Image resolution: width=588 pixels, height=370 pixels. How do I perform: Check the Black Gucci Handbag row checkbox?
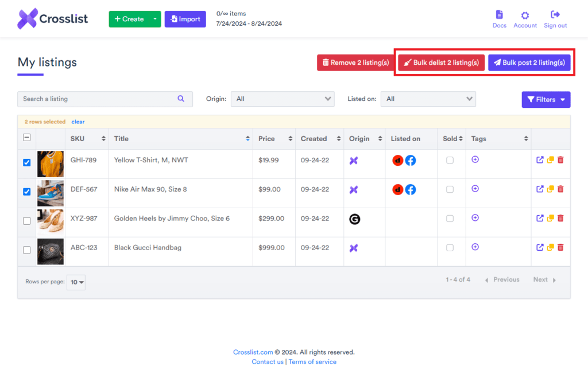(26, 249)
